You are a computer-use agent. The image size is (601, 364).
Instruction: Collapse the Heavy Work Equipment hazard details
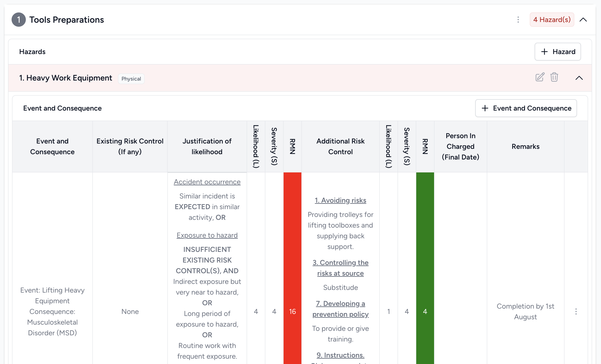coord(579,78)
